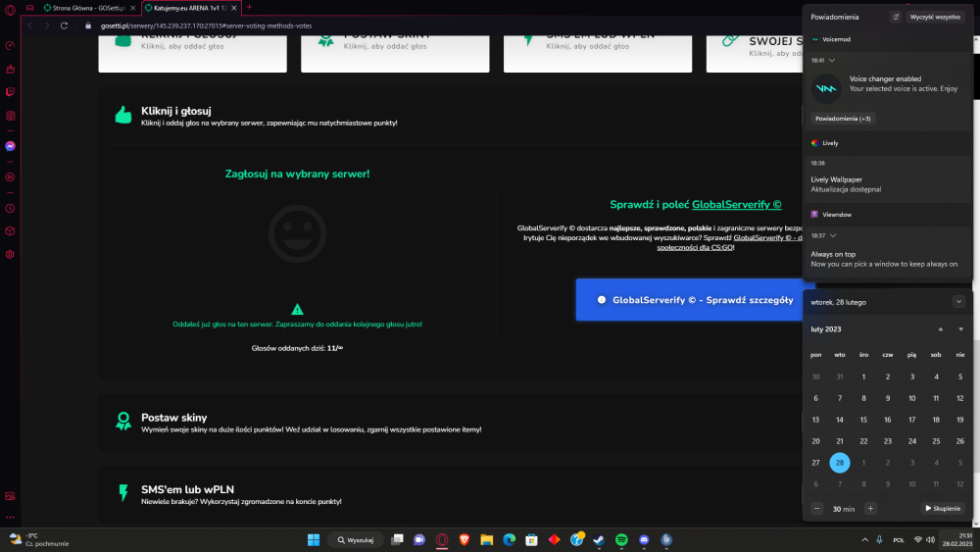Open Steam from taskbar
The width and height of the screenshot is (980, 552).
[599, 539]
